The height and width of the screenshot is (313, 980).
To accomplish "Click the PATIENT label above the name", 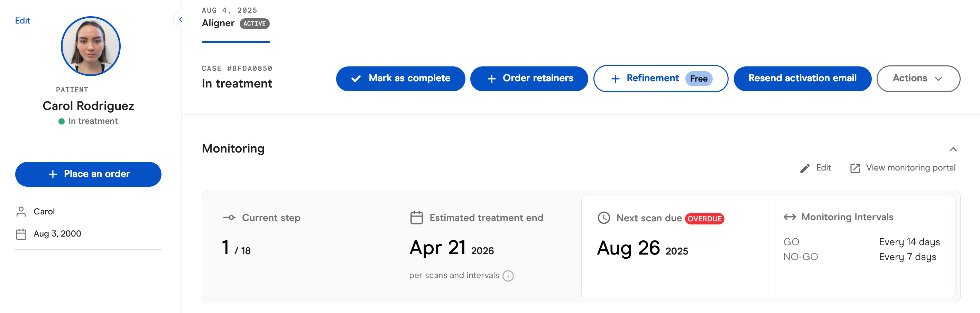I will (72, 90).
